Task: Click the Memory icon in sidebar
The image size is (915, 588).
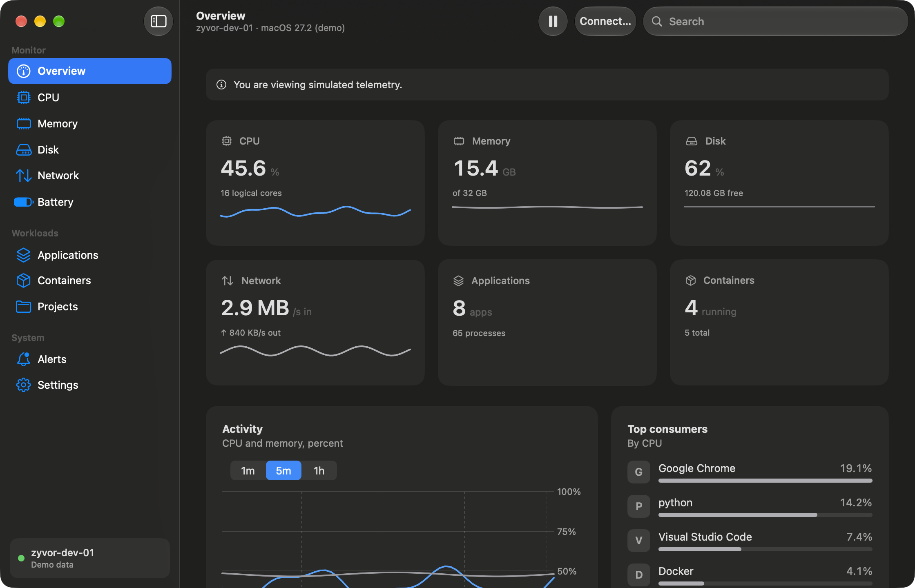Action: (x=24, y=123)
